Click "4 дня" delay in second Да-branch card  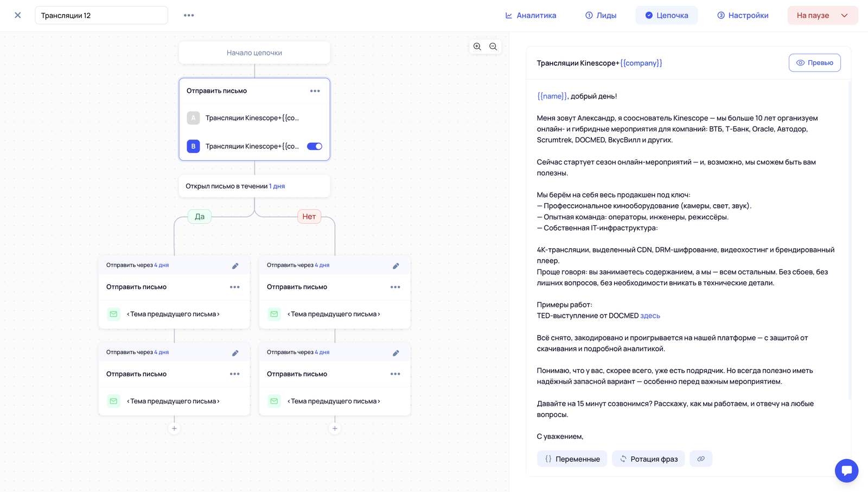pos(162,352)
